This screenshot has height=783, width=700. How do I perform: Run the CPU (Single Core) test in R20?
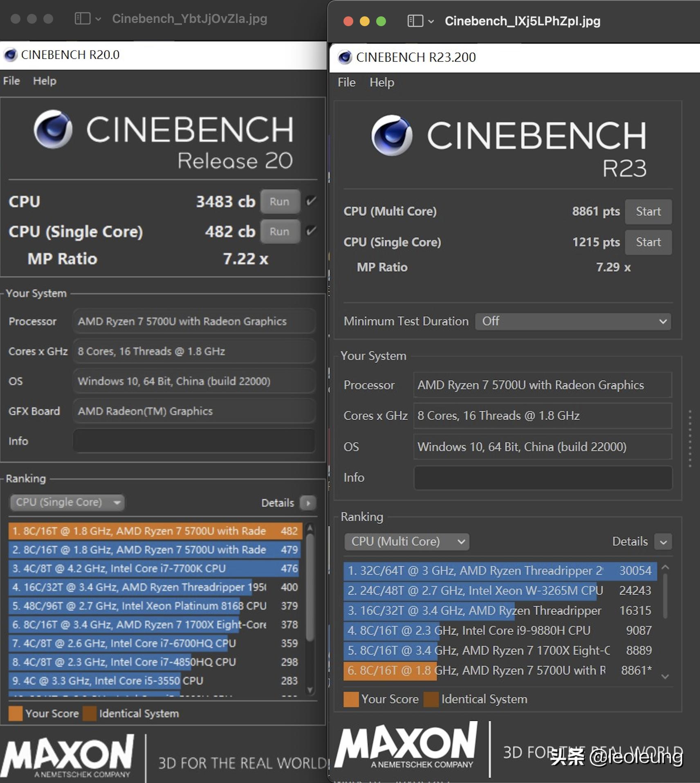point(280,231)
